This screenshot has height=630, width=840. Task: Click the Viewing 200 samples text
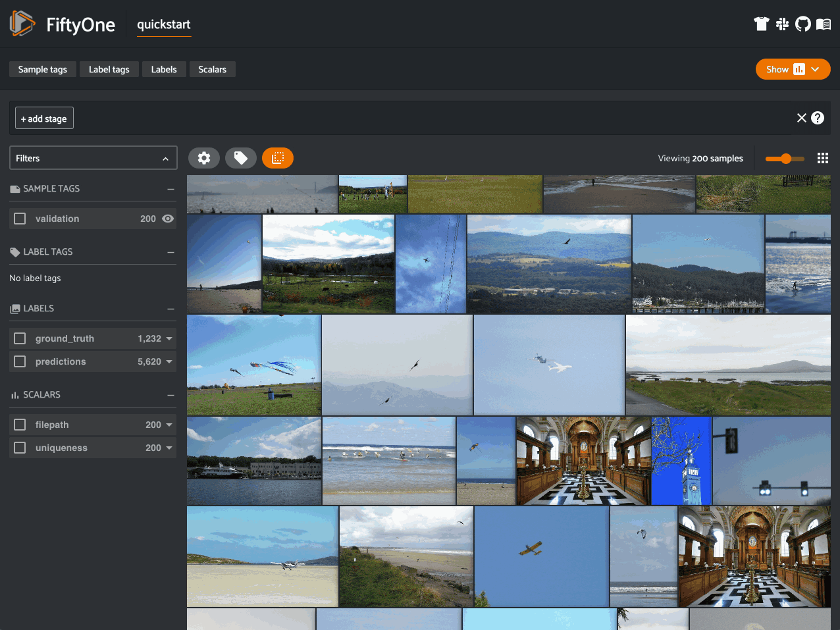(700, 158)
